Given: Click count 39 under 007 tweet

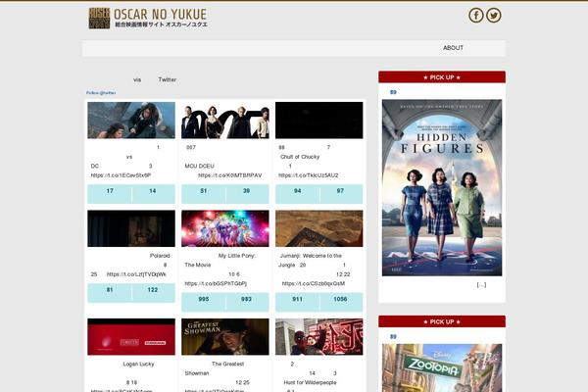Looking at the screenshot, I should [246, 191].
